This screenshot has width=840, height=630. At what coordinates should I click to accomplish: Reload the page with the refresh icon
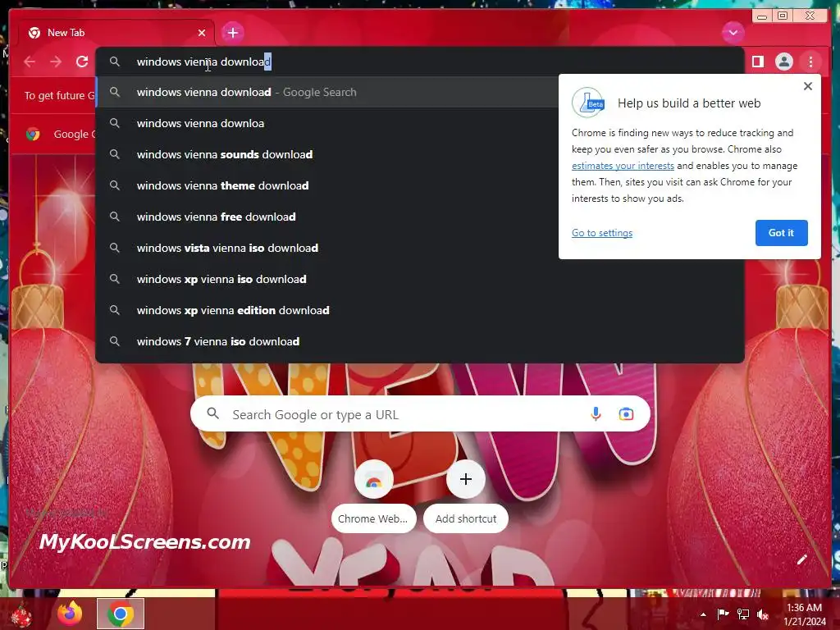tap(82, 62)
